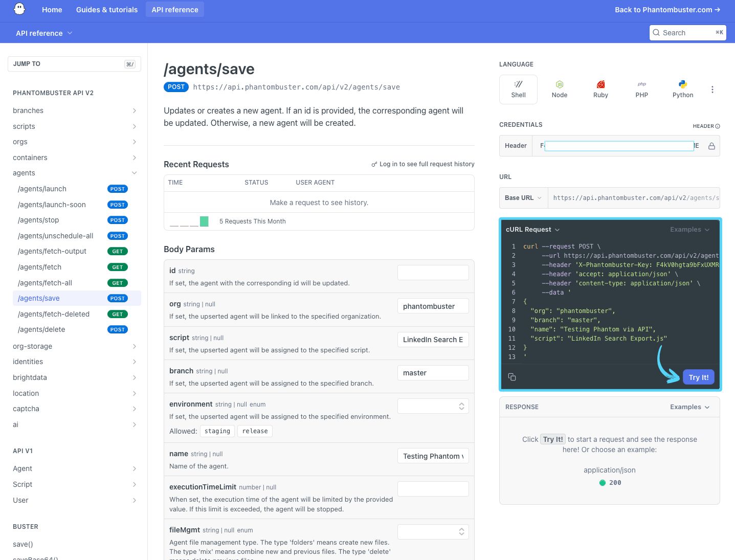Follow Back to Phantombuster.com link
The image size is (735, 560).
tap(667, 10)
